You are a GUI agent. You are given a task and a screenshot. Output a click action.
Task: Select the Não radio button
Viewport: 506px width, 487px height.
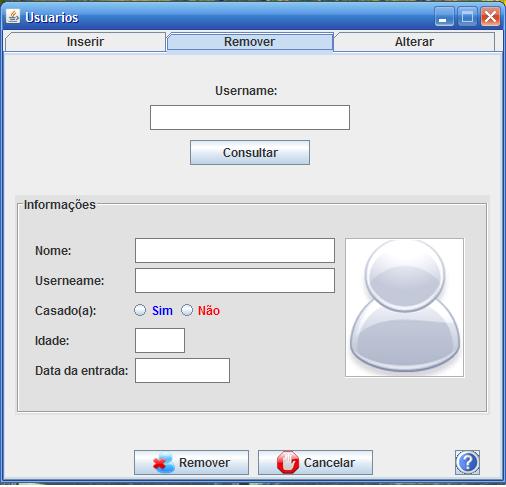click(187, 310)
